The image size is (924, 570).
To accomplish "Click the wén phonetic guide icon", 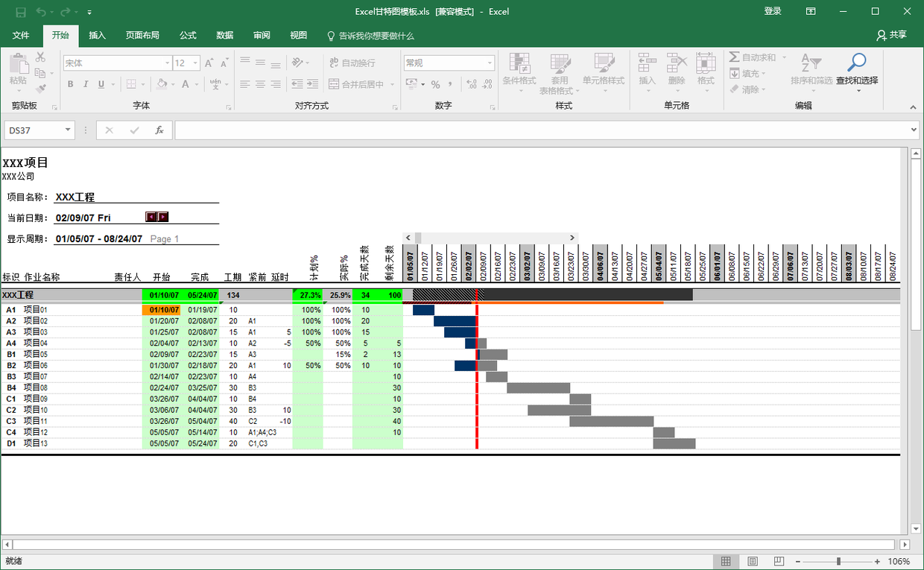I will 215,84.
